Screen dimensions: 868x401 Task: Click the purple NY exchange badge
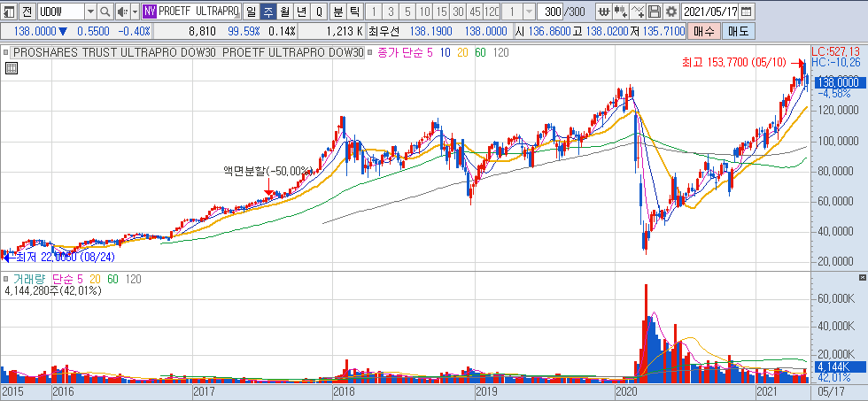pyautogui.click(x=150, y=11)
